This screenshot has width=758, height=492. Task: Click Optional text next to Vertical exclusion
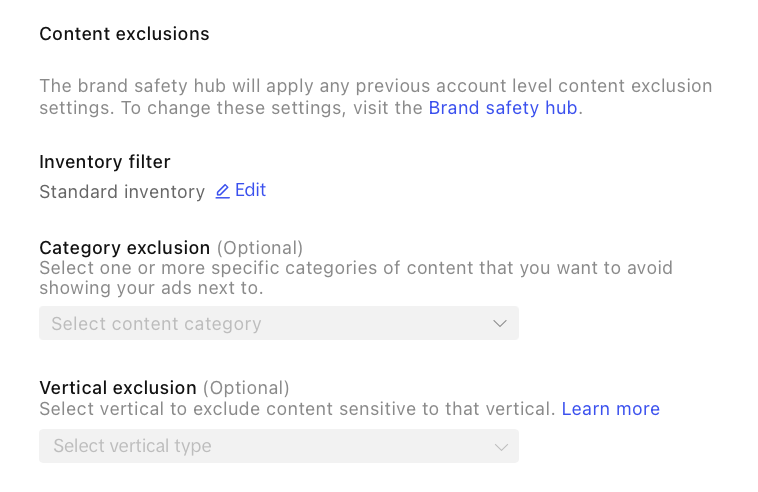tap(246, 387)
